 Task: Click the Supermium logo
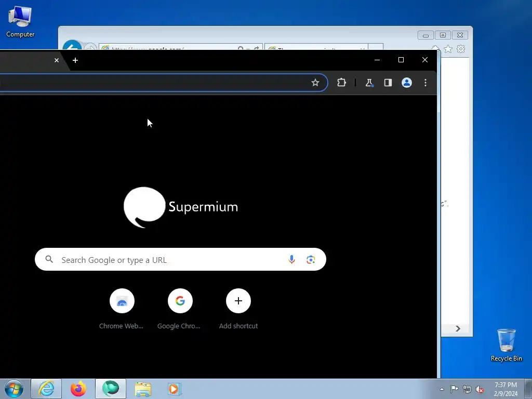(x=180, y=207)
